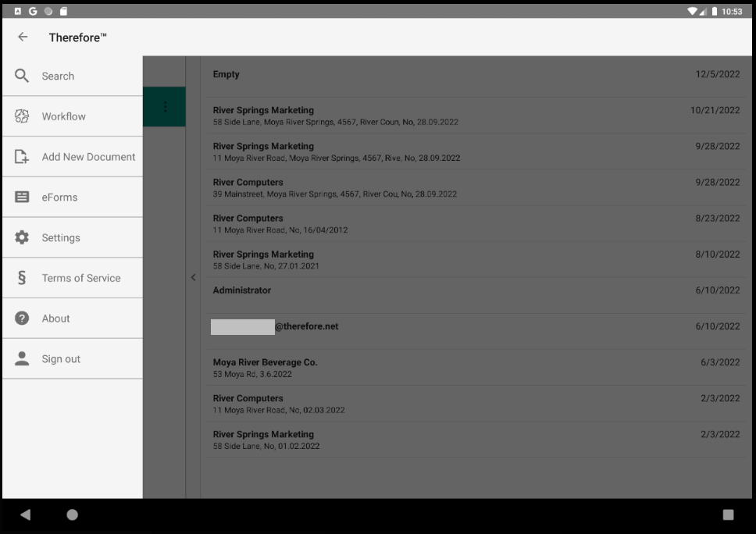
Task: Tap Android home circle button
Action: 73,514
